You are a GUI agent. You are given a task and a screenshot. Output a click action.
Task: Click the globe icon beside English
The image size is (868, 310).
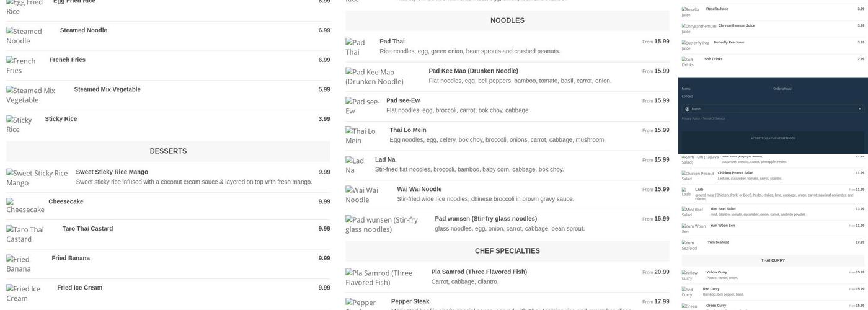coord(687,109)
